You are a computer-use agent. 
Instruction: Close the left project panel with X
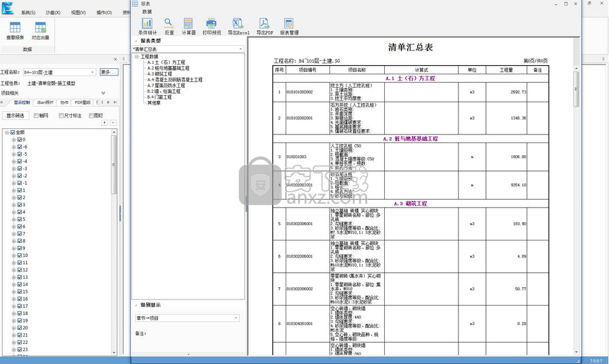coord(115,60)
